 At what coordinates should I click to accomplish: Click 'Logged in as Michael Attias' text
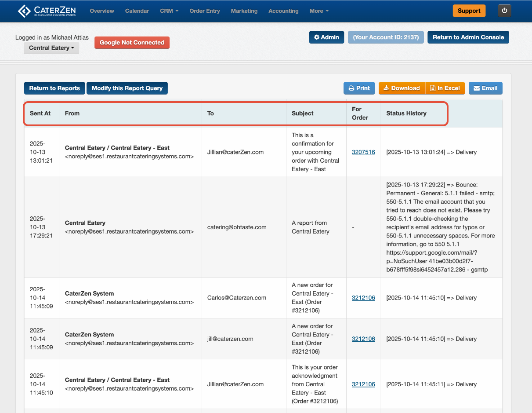(x=51, y=38)
